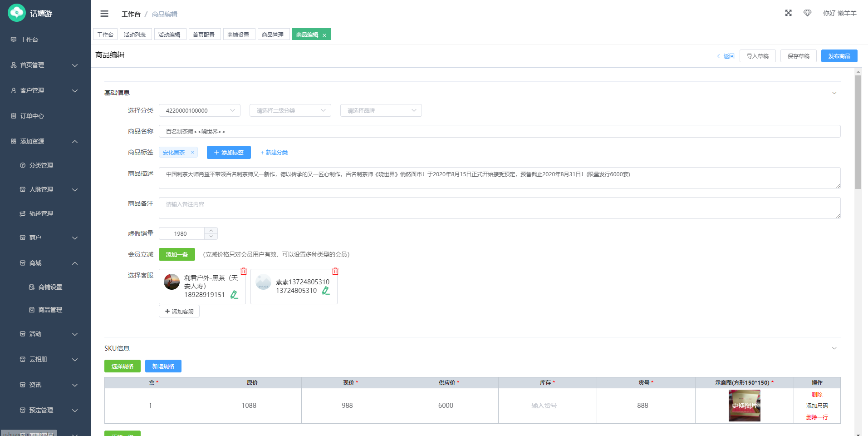
Task: Switch to the 活动列表 tab
Action: point(135,35)
